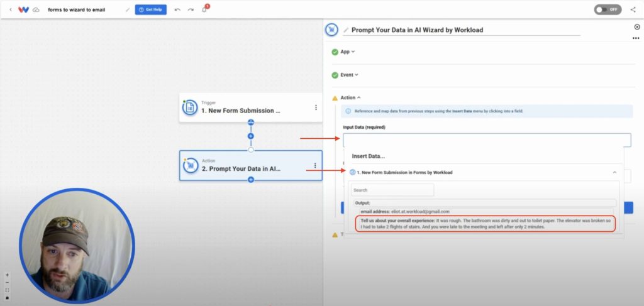The width and height of the screenshot is (644, 306).
Task: Click the Search box in Insert Data
Action: pos(392,190)
